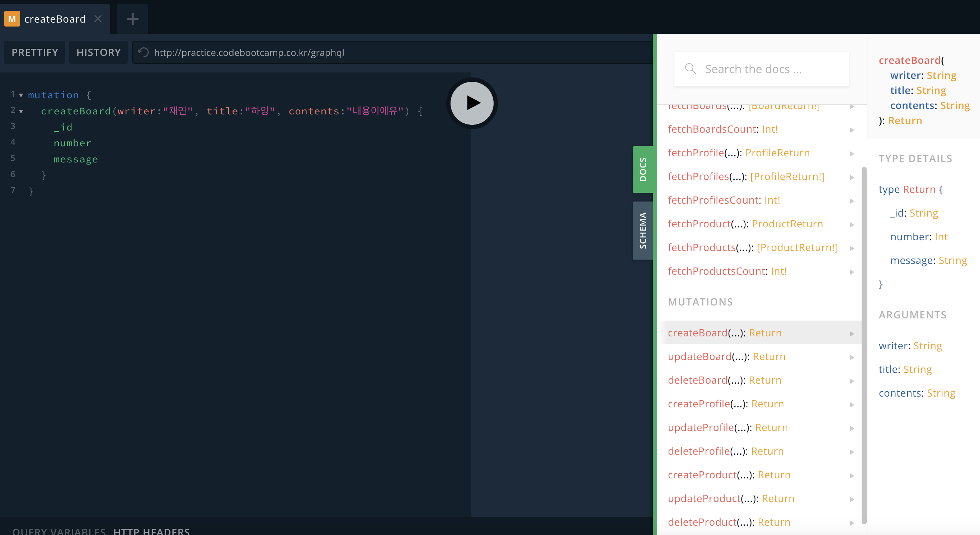Collapse the mutation block fold arrow
980x535 pixels.
click(x=21, y=95)
